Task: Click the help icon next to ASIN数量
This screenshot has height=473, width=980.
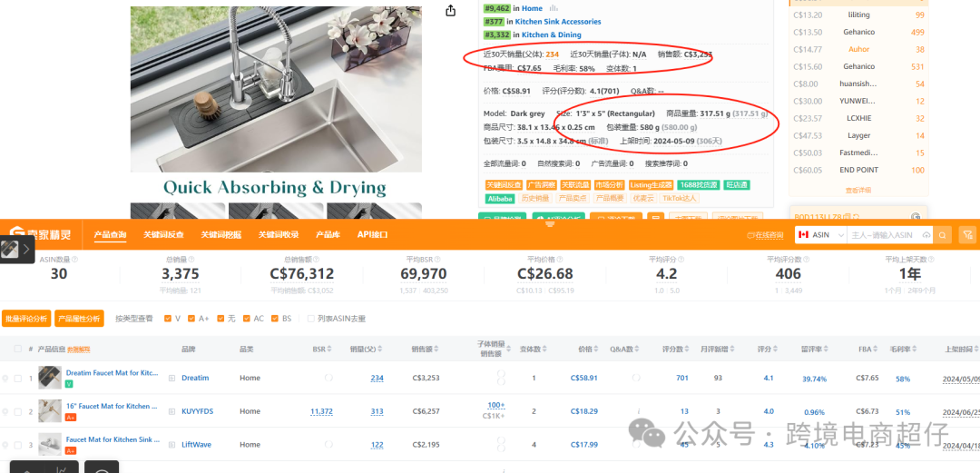Action: click(x=76, y=259)
